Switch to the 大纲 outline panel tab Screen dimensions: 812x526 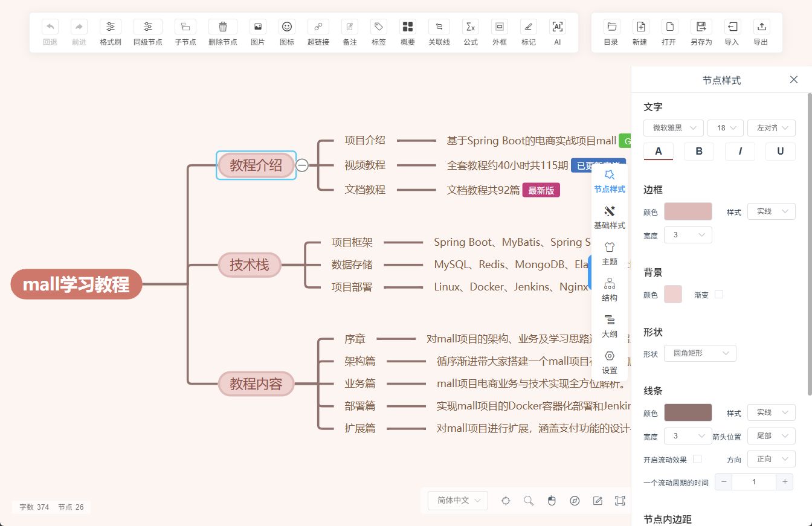(609, 327)
